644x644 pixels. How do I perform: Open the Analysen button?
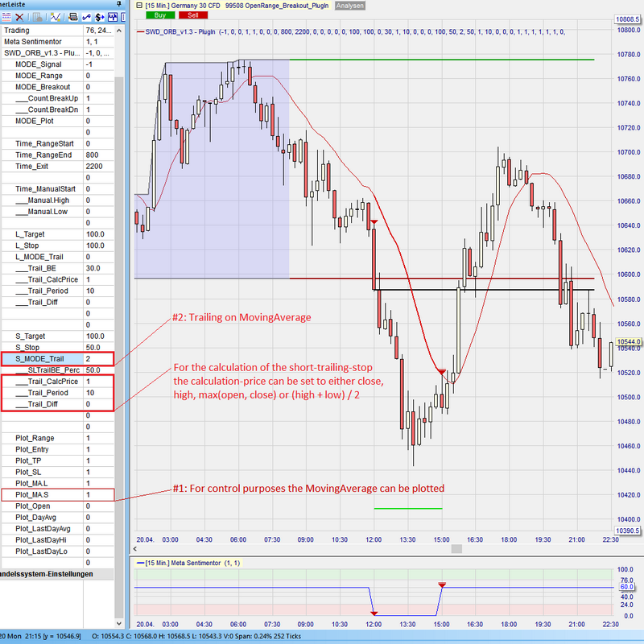(x=349, y=6)
